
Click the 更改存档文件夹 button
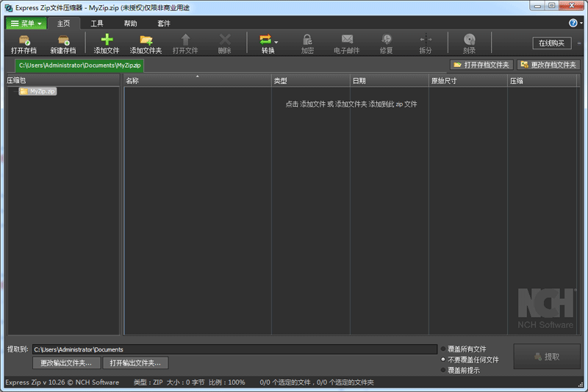click(x=548, y=65)
